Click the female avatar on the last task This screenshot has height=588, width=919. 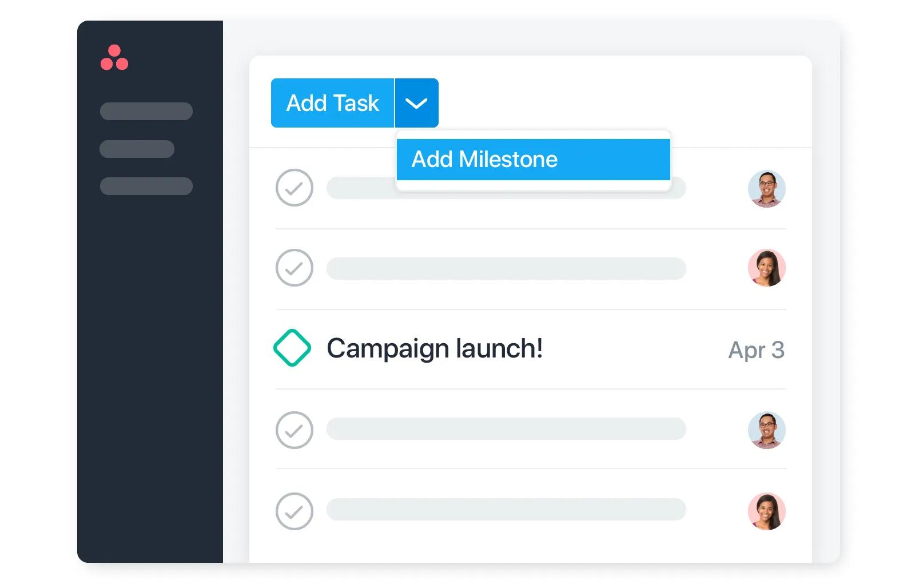click(766, 511)
